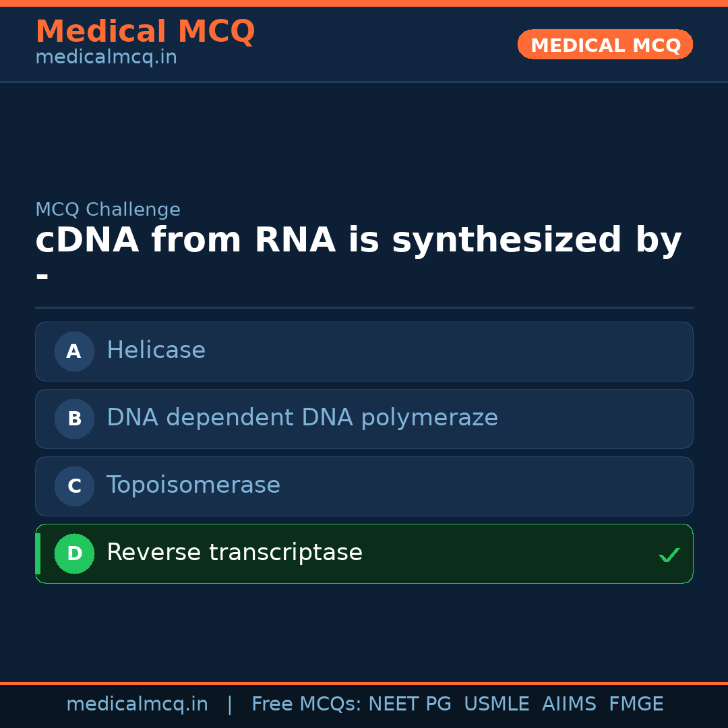728x728 pixels.
Task: Click the green D circle icon
Action: (74, 553)
